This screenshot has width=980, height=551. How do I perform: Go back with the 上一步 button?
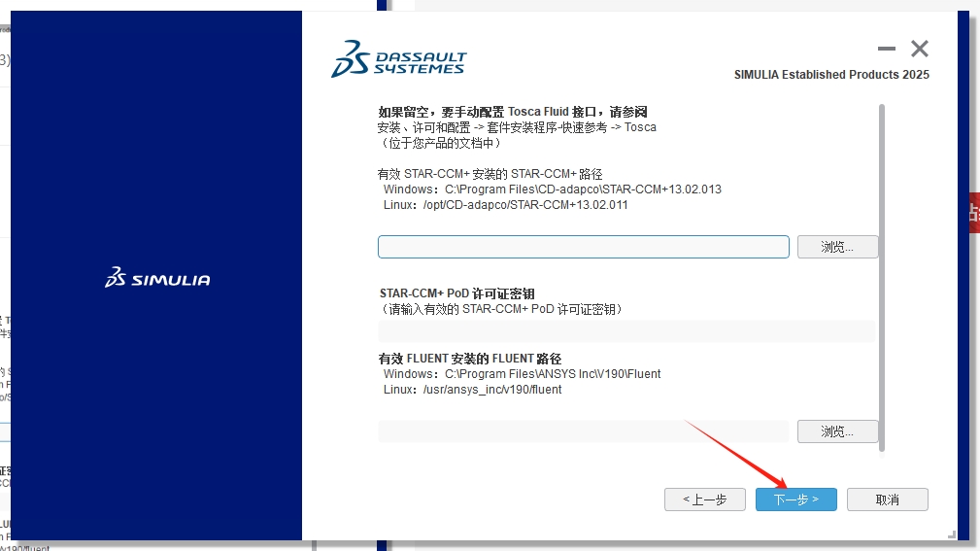704,499
